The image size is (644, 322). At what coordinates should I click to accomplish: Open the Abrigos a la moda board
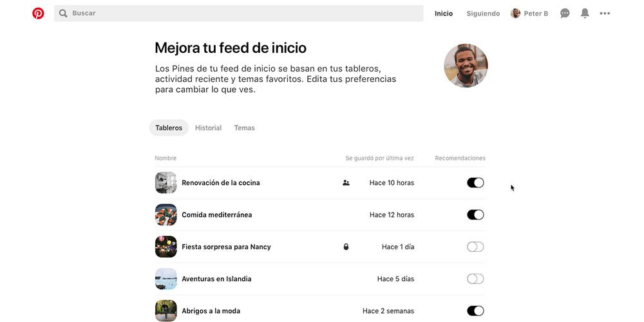(211, 311)
